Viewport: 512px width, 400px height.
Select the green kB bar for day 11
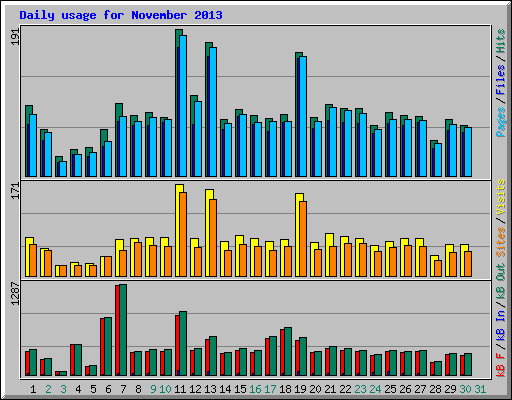pos(183,344)
